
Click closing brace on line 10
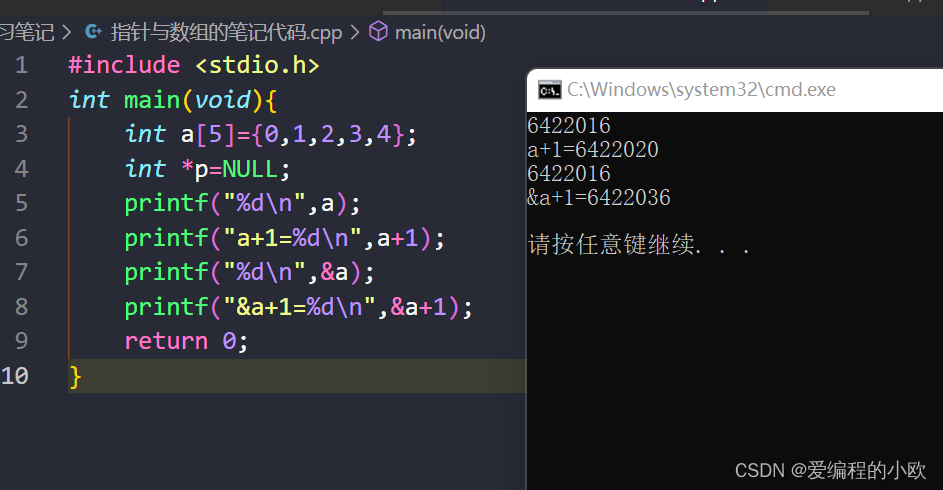(x=75, y=377)
